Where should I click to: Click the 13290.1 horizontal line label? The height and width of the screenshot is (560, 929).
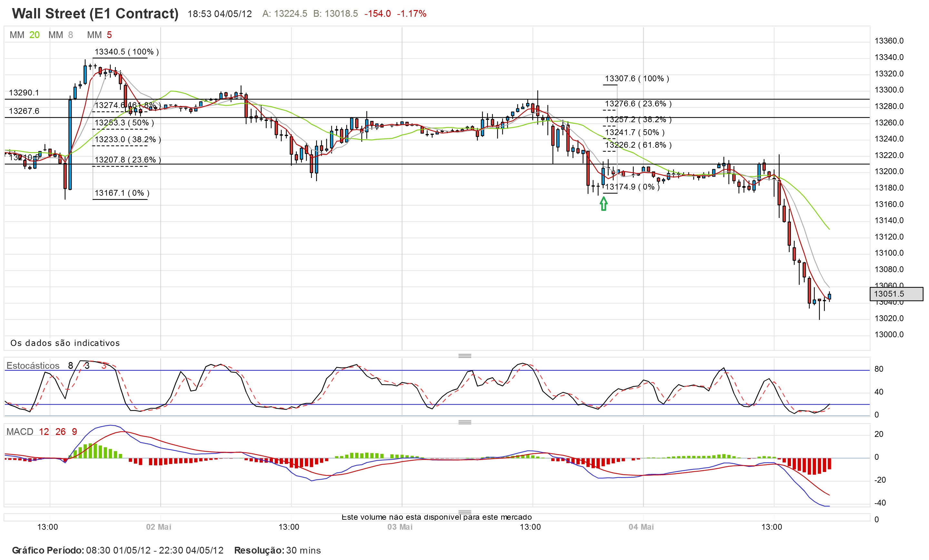click(24, 93)
